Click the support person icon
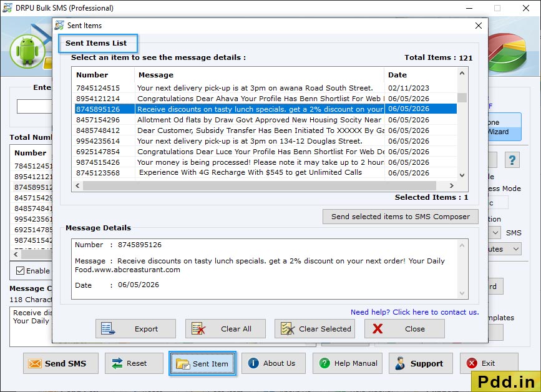This screenshot has height=392, width=541. [x=400, y=363]
